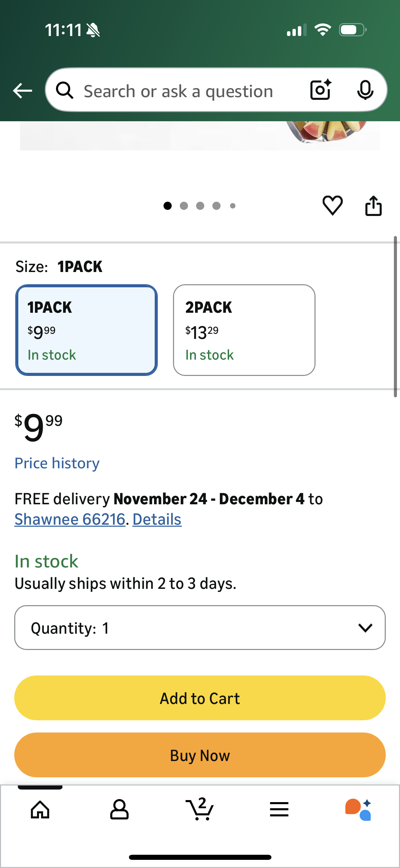Add item to wishlist with heart icon
Image resolution: width=400 pixels, height=868 pixels.
tap(332, 205)
